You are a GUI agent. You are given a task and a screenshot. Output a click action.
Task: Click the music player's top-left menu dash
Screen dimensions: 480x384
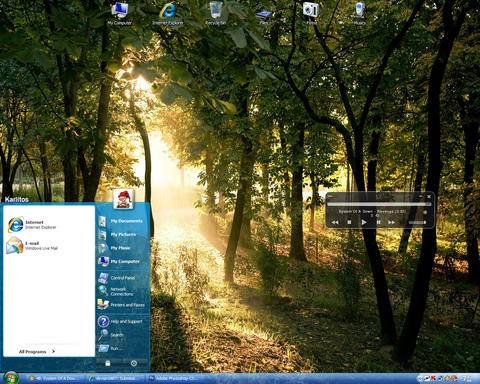click(x=330, y=196)
